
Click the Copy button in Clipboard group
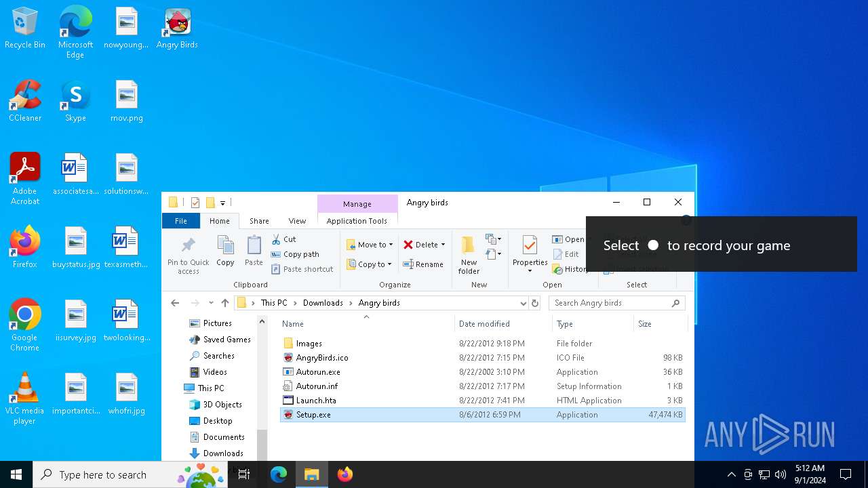pos(225,251)
